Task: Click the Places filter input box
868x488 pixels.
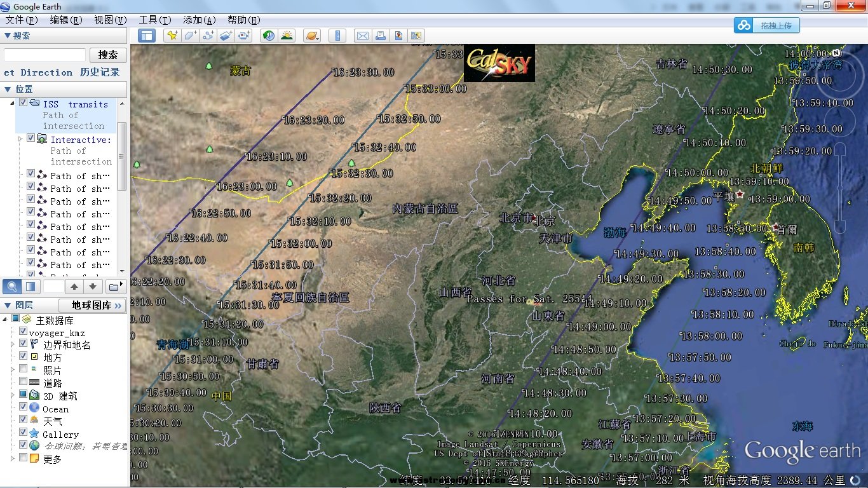Action: tap(53, 287)
